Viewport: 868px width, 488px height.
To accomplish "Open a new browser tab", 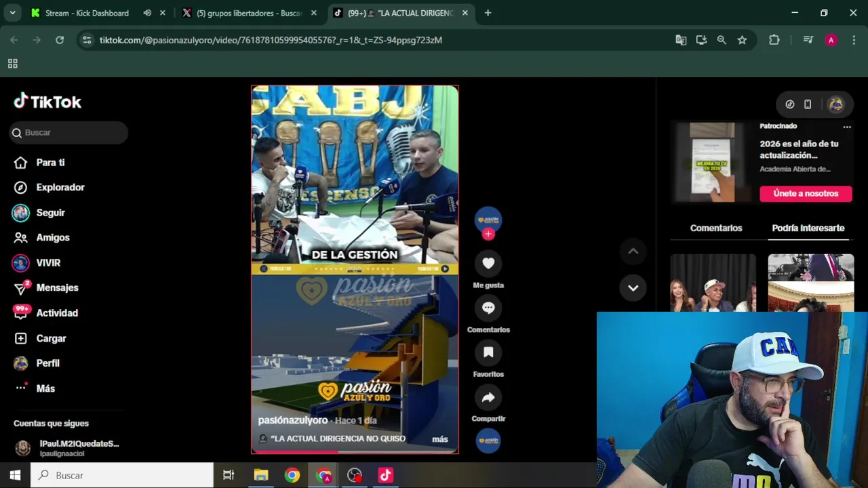I will (x=488, y=13).
